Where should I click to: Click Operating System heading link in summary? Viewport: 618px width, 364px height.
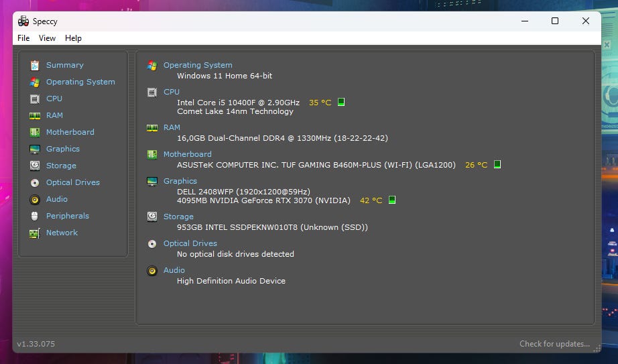click(x=198, y=65)
